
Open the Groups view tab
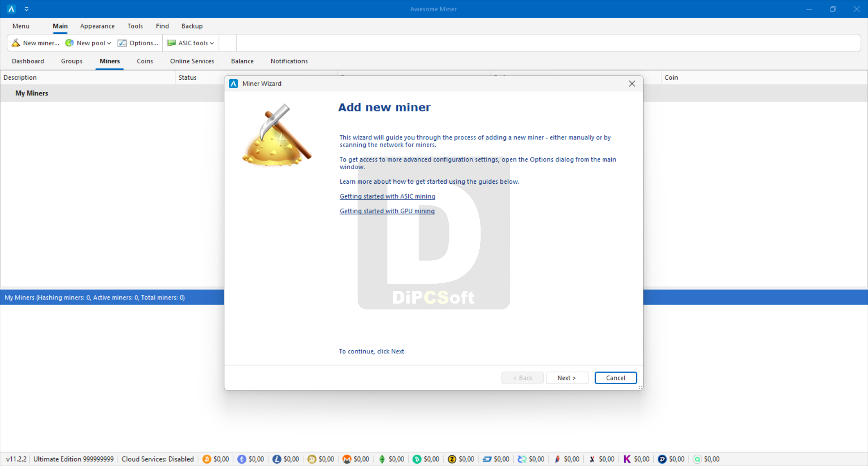(72, 61)
